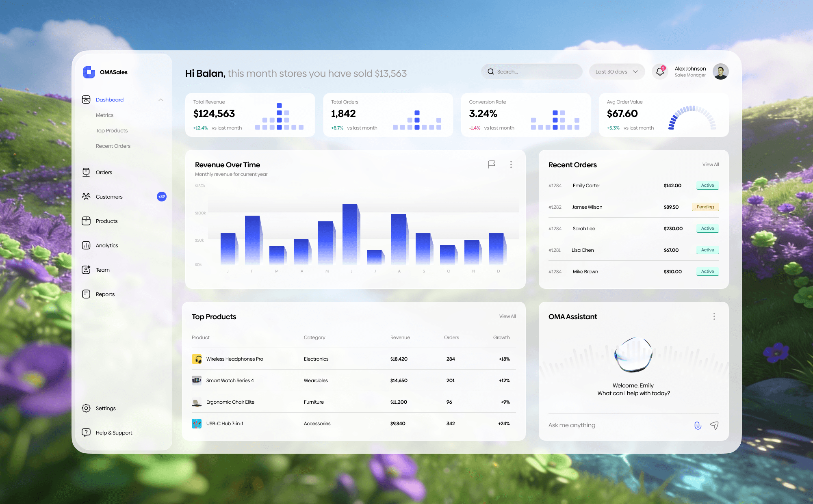Collapse the Dashboard submenu chevron
The width and height of the screenshot is (813, 504).
(161, 100)
